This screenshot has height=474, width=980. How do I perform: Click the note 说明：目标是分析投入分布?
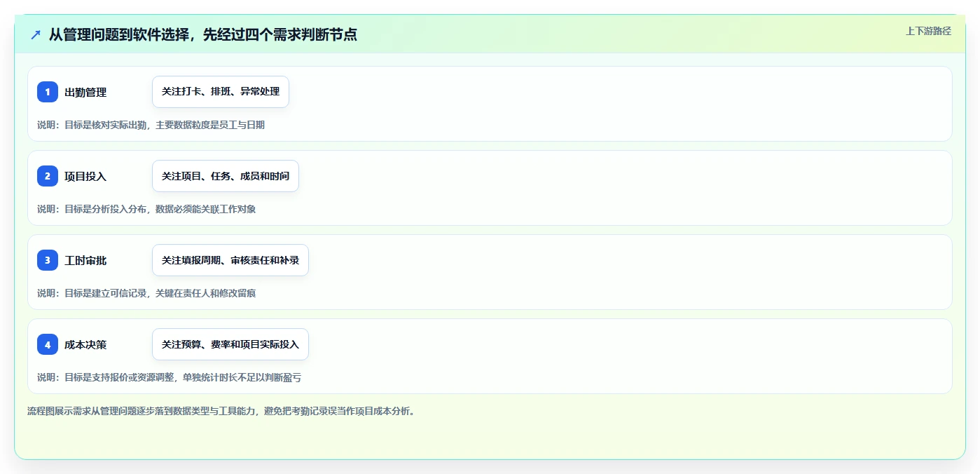coord(146,209)
